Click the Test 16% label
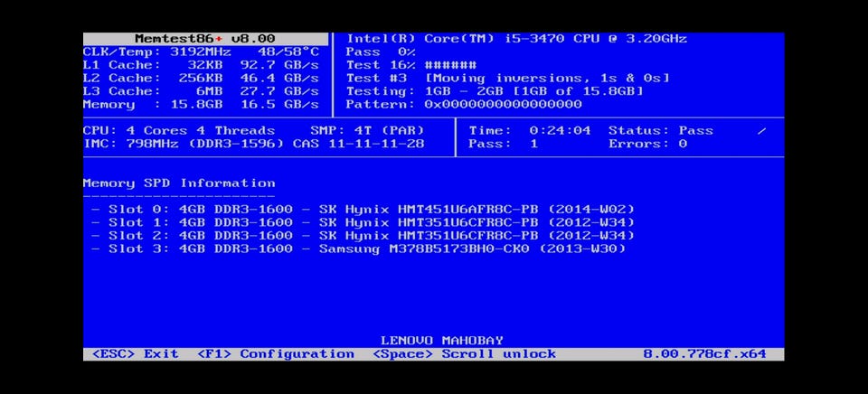 381,65
